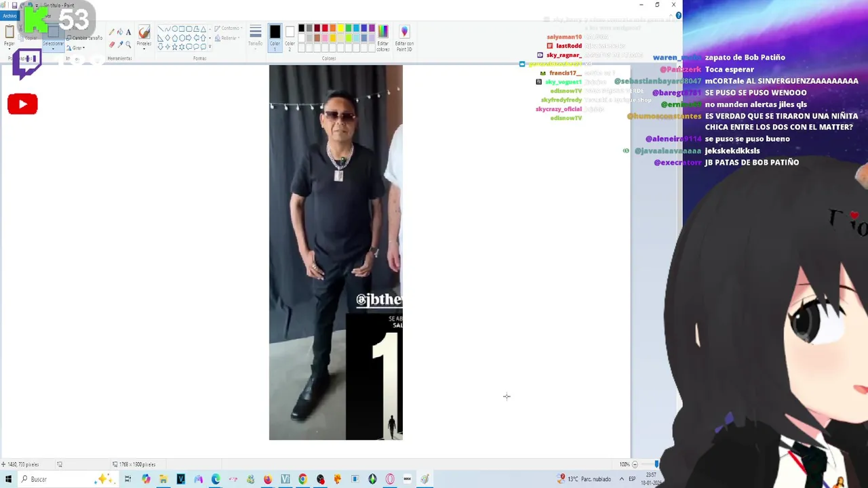868x488 pixels.
Task: Select Color 2 background box
Action: coord(290,37)
